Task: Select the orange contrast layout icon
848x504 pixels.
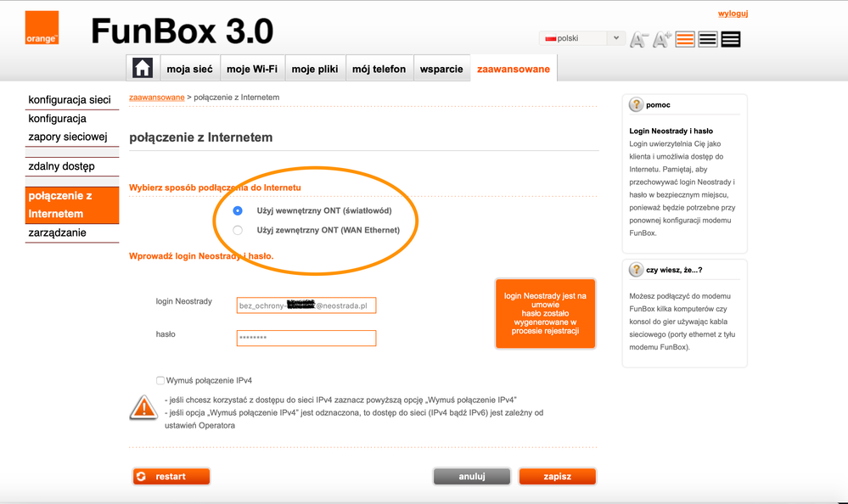Action: point(685,40)
